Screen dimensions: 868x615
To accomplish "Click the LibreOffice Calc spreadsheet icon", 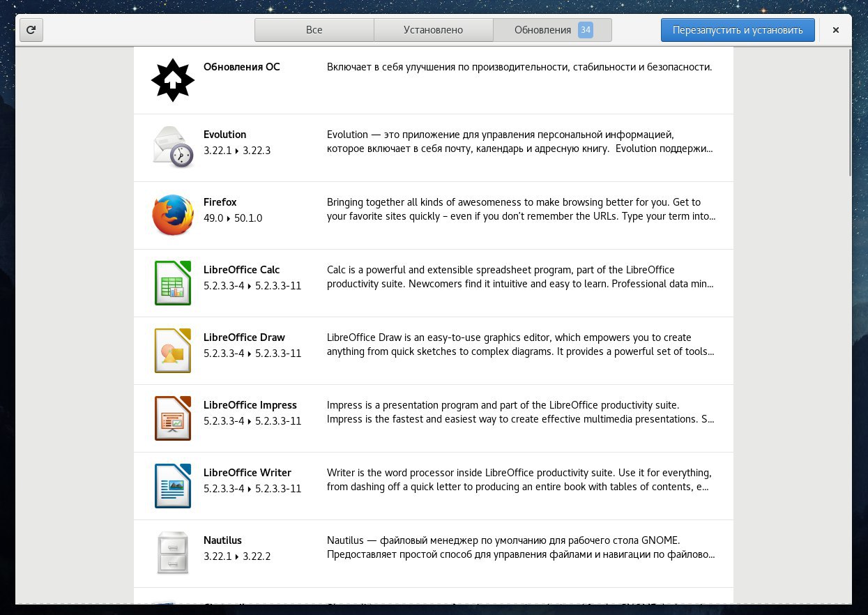I will tap(173, 282).
